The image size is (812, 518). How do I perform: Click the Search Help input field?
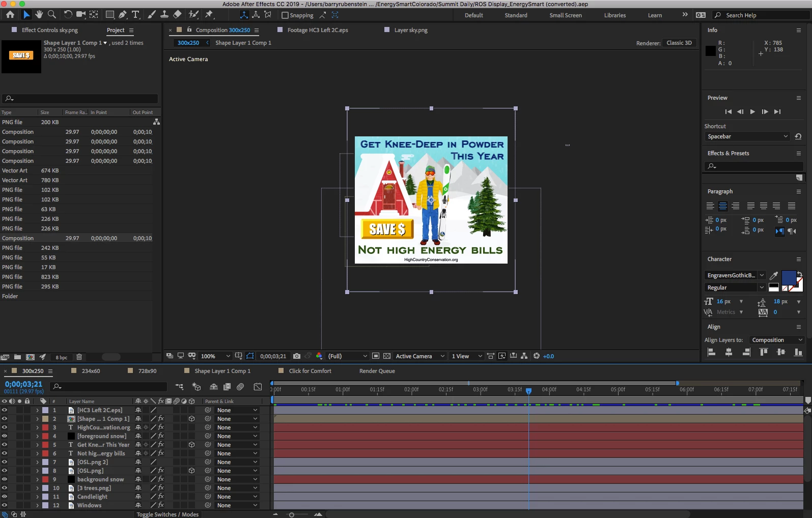click(761, 15)
